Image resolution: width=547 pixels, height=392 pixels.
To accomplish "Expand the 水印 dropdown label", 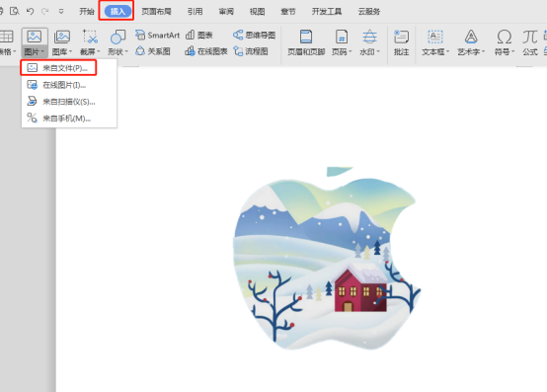I will click(x=369, y=52).
